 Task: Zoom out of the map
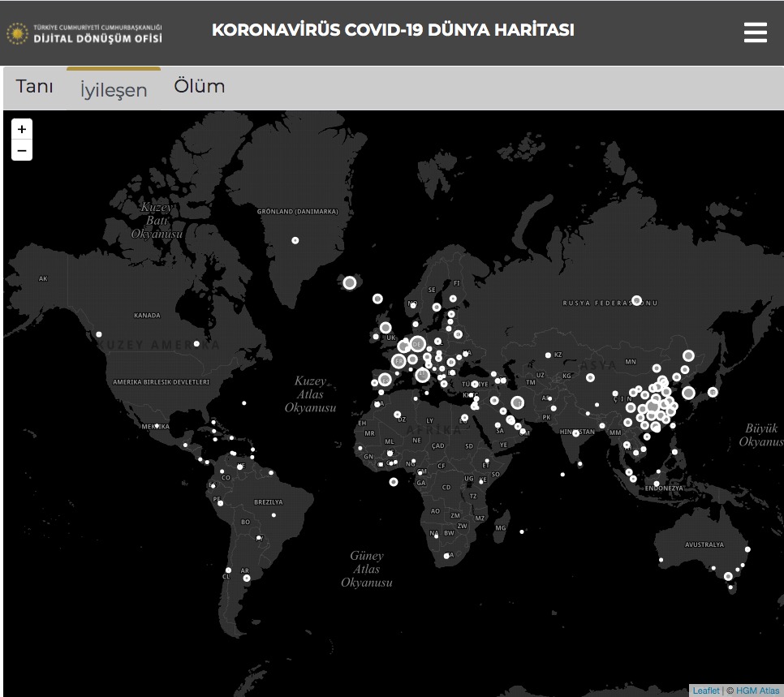[x=22, y=150]
